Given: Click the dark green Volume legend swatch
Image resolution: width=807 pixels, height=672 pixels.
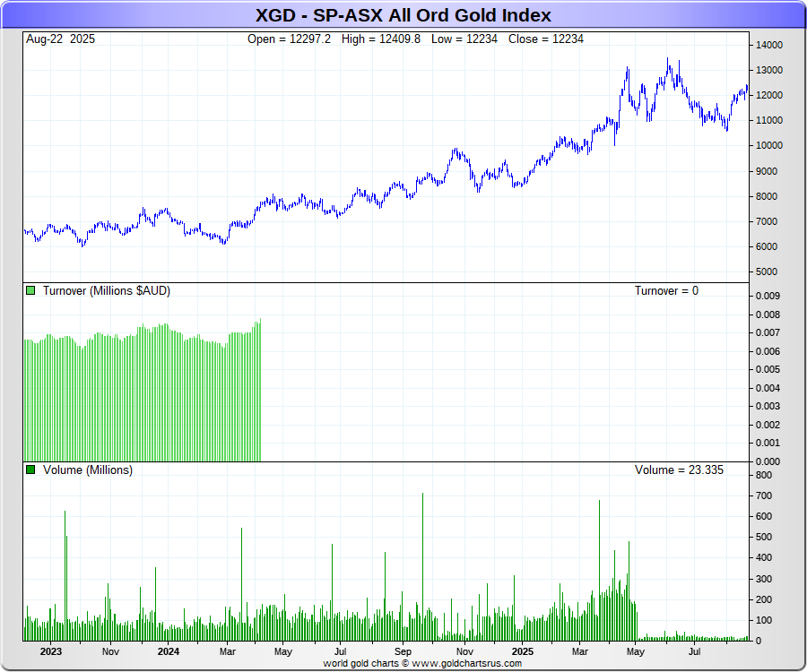Looking at the screenshot, I should click(x=30, y=470).
